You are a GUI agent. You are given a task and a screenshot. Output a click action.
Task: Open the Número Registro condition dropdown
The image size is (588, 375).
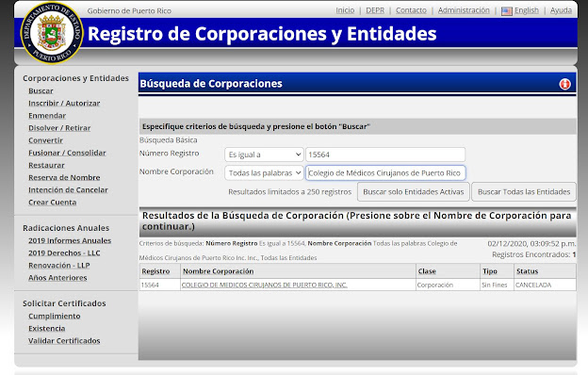[265, 155]
